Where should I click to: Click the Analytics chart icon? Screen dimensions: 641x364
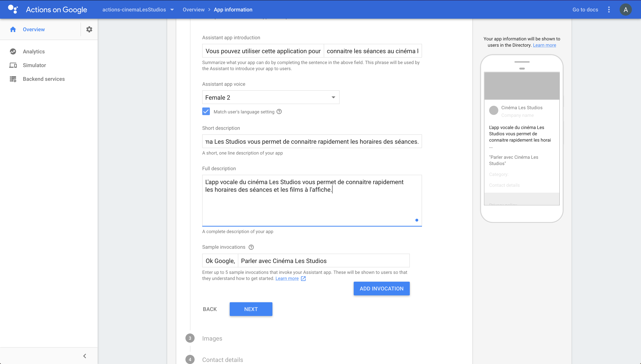pyautogui.click(x=13, y=51)
